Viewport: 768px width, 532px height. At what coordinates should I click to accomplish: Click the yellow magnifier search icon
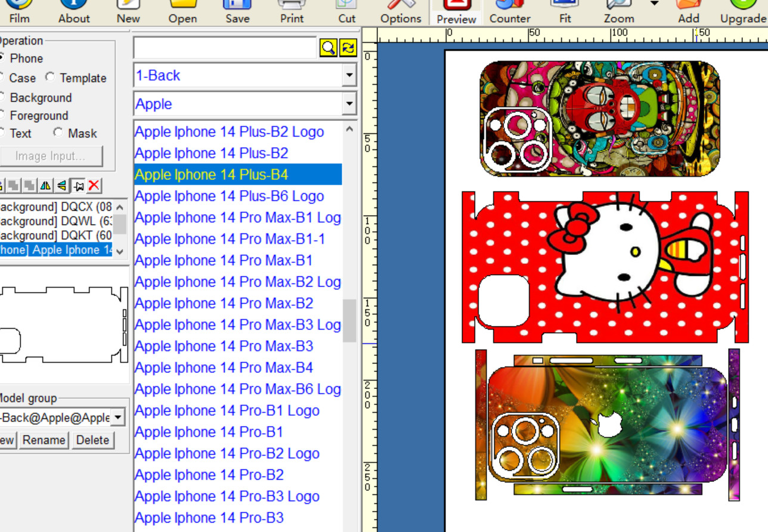(x=328, y=48)
